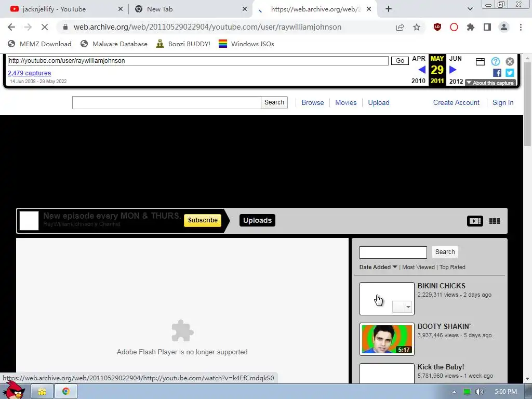Bookmark this page with the star icon

click(417, 27)
